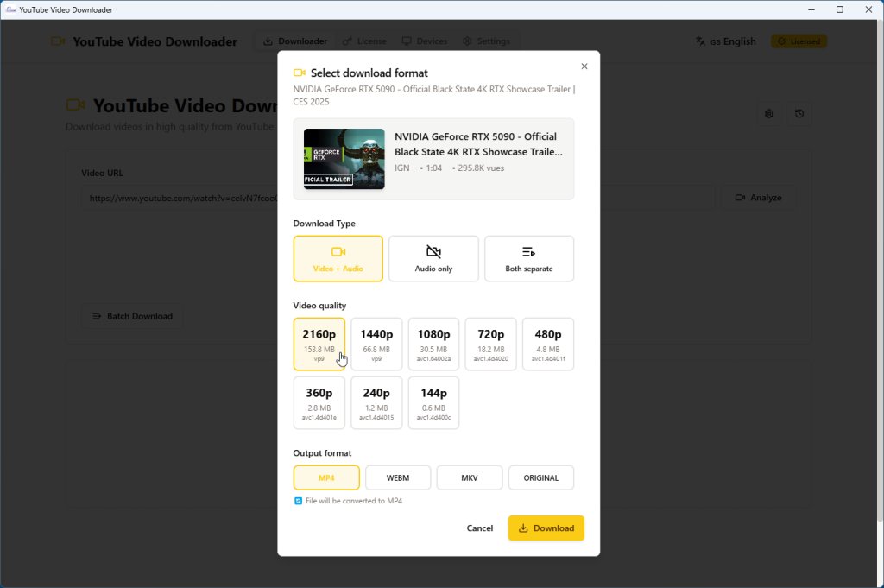Screen dimensions: 884x588
Task: Click the NVIDIA RTX 5090 video thumbnail
Action: point(344,159)
